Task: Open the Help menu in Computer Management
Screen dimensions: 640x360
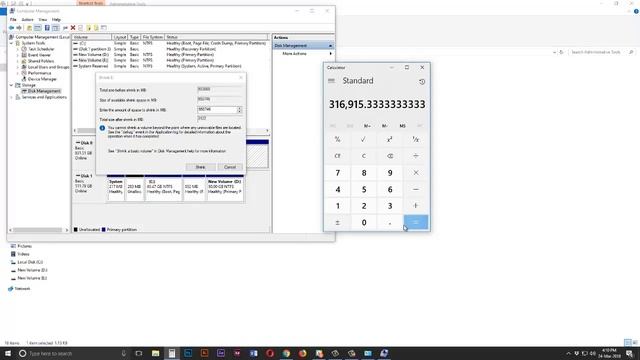Action: 56,20
